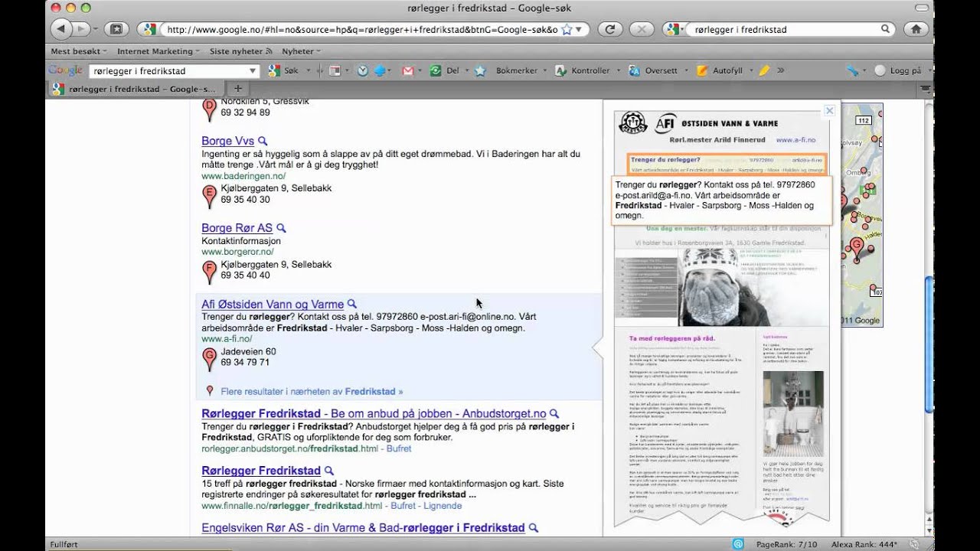
Task: Click the search magnifier in search box
Action: click(x=885, y=29)
